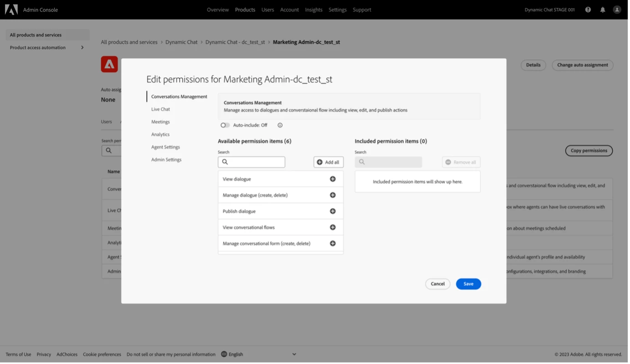Open the Overview nav item
Viewport: 630px width, 364px height.
[218, 10]
